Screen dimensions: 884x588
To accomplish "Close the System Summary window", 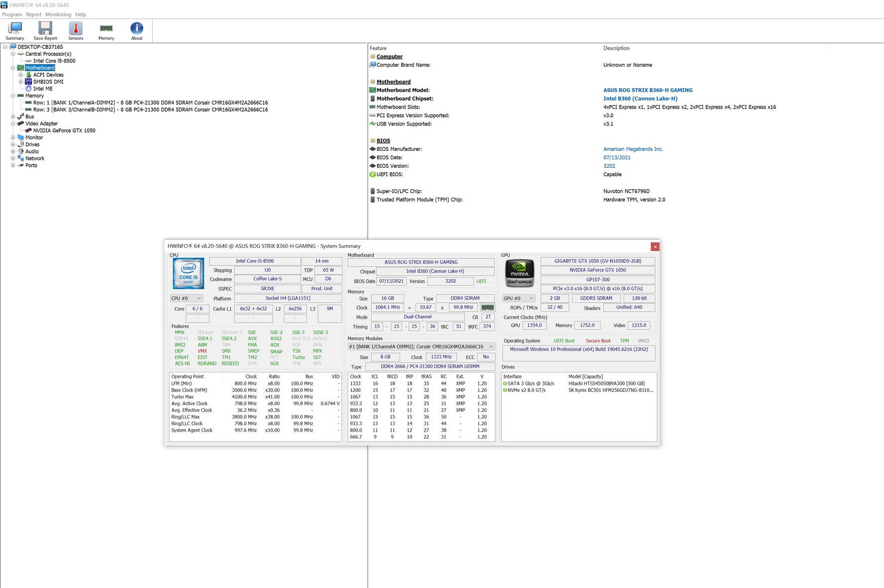I will click(655, 246).
